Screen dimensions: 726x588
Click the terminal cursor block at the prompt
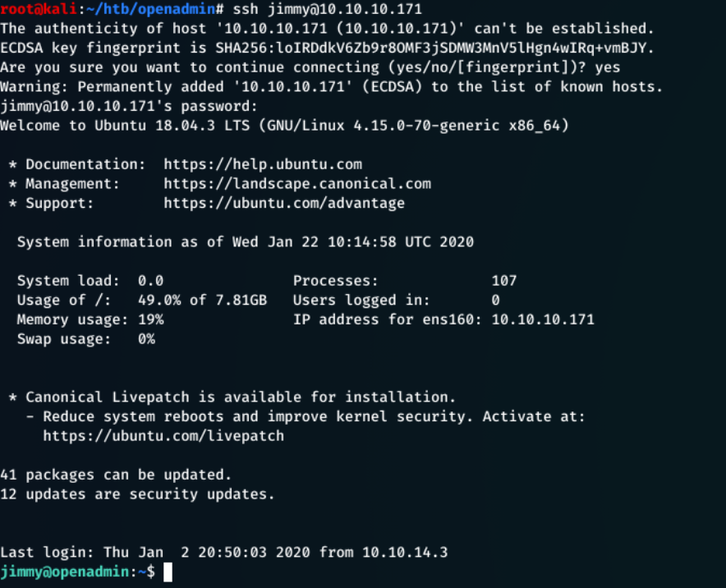pyautogui.click(x=168, y=572)
